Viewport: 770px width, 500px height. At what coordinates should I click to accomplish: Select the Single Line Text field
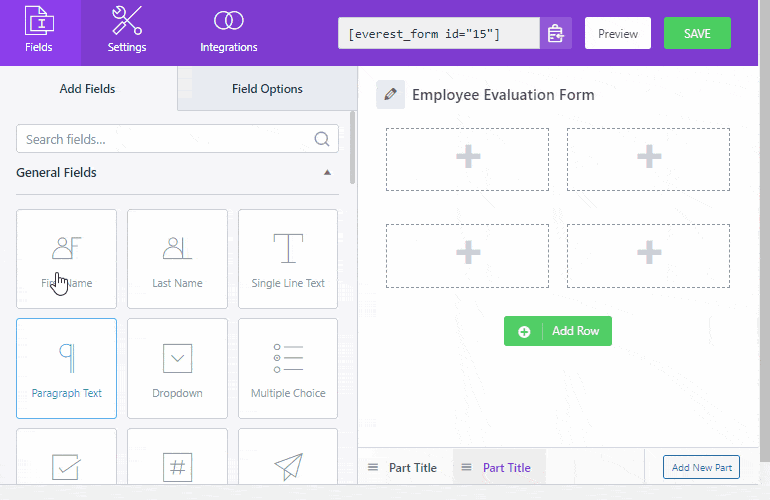(x=288, y=259)
